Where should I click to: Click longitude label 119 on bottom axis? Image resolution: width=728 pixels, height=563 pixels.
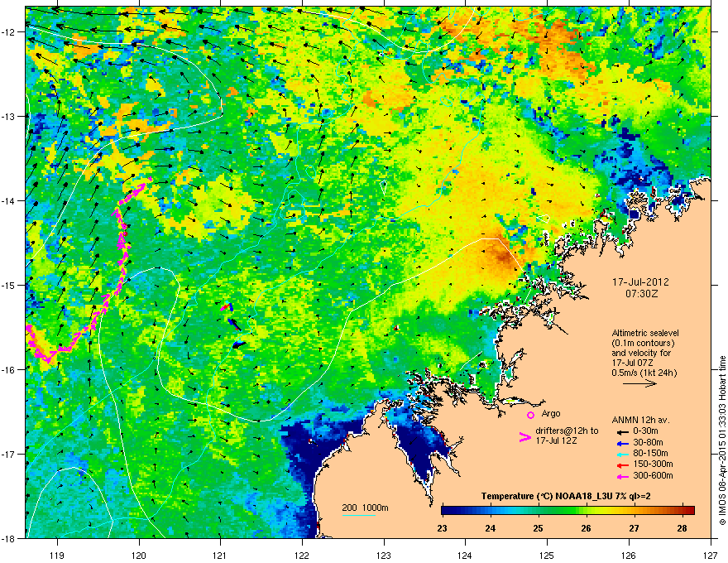pyautogui.click(x=57, y=555)
